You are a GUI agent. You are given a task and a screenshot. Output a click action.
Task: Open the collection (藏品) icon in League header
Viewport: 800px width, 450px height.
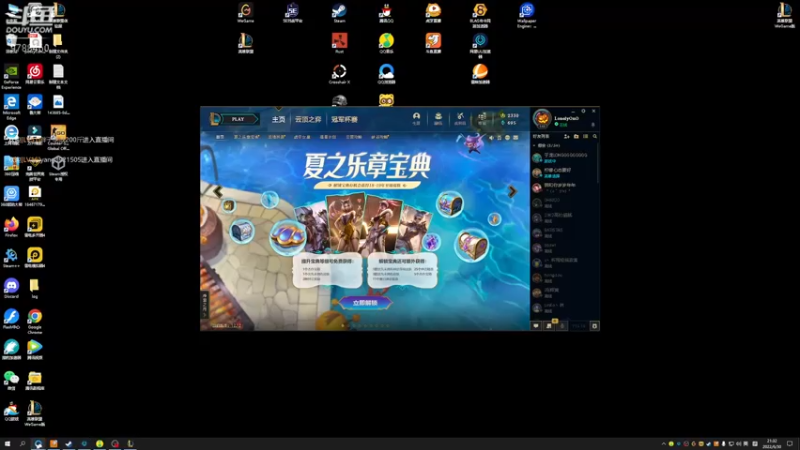pyautogui.click(x=438, y=118)
